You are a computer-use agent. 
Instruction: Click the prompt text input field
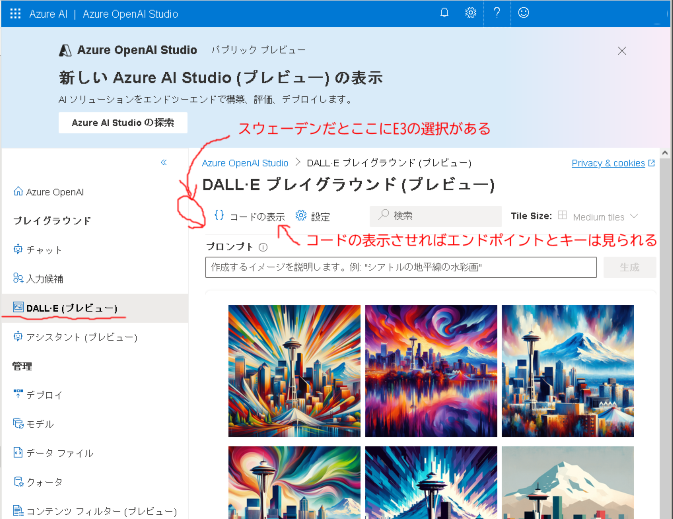point(401,267)
